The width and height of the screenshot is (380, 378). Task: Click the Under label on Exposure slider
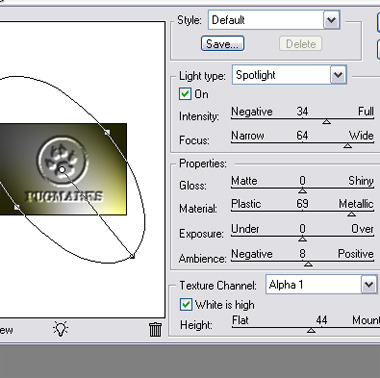[245, 229]
